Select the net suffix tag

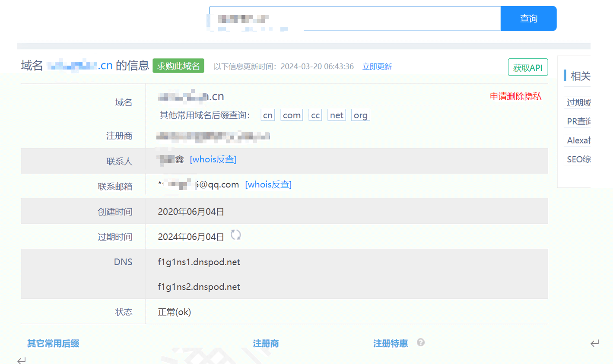tap(337, 114)
